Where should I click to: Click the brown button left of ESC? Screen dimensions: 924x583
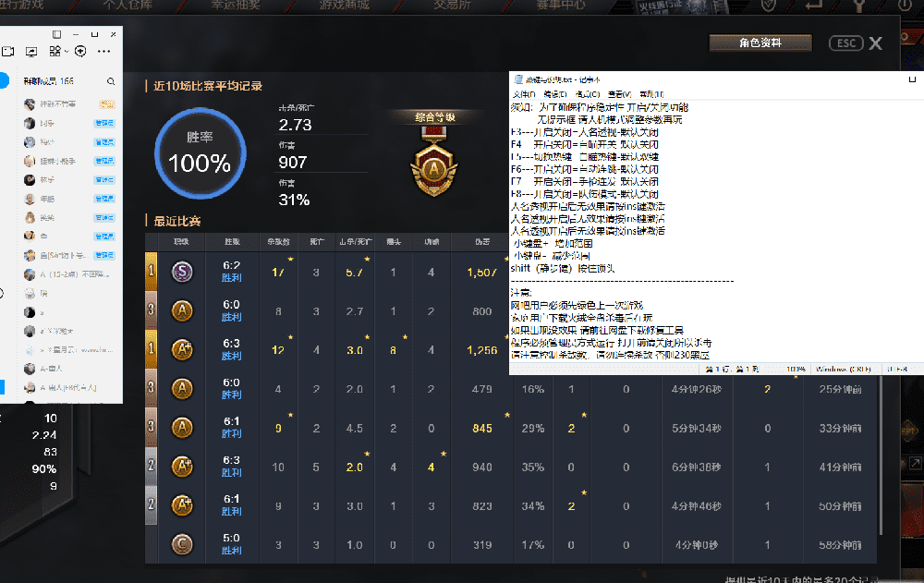[760, 43]
